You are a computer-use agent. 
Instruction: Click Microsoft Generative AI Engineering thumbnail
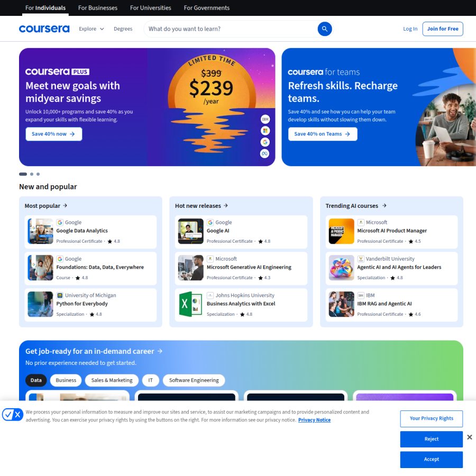pos(190,268)
